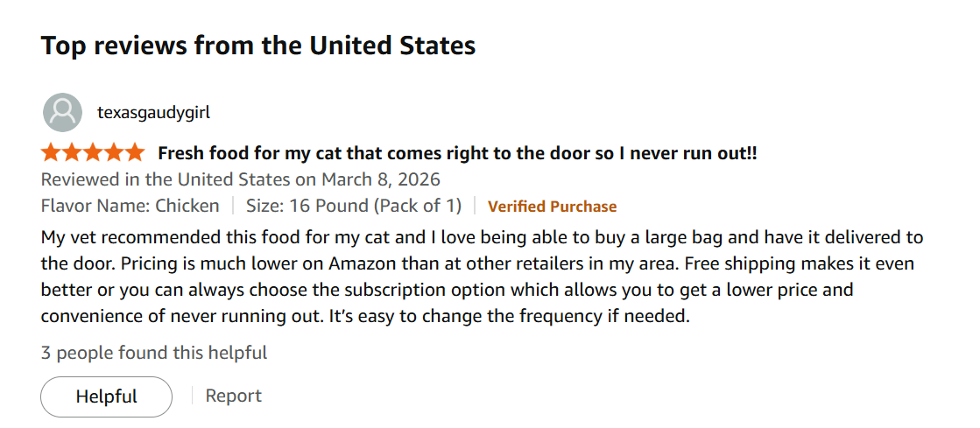Screen dimensions: 980x428
Task: Click "3 people found this helpful" text
Action: (x=154, y=353)
